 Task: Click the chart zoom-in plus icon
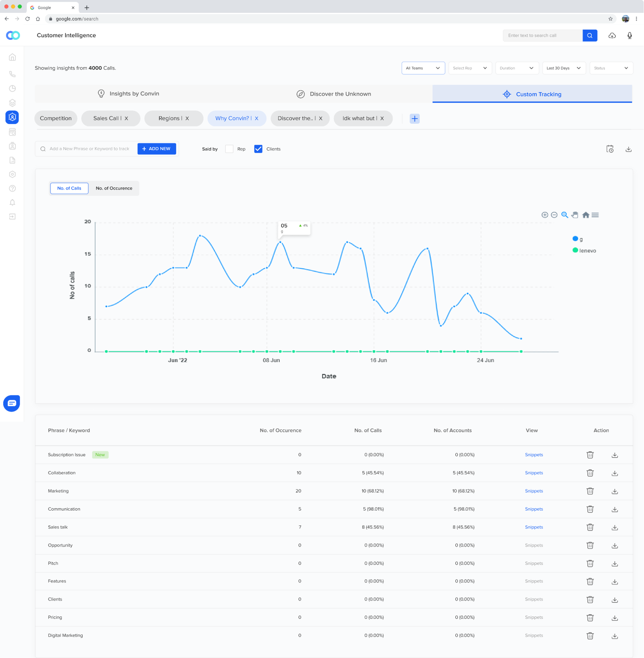click(x=545, y=215)
